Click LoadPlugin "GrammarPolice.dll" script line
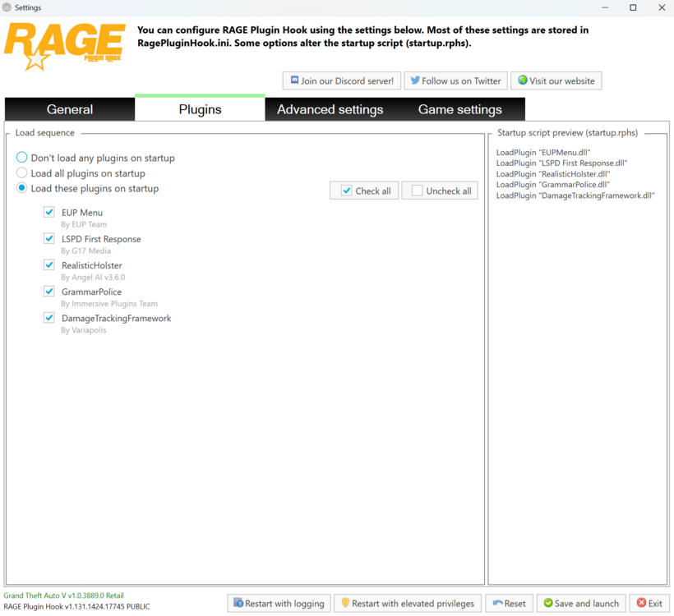The height and width of the screenshot is (616, 674). [553, 185]
